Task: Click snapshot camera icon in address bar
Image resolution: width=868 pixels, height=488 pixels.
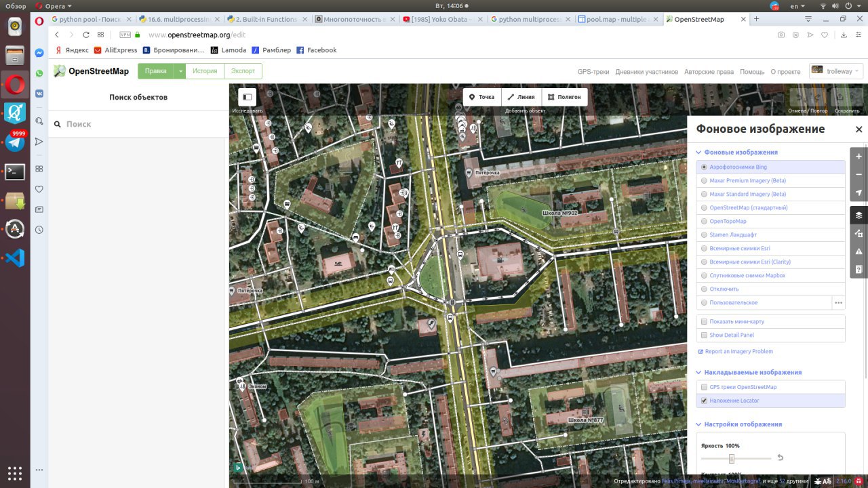Action: point(781,35)
